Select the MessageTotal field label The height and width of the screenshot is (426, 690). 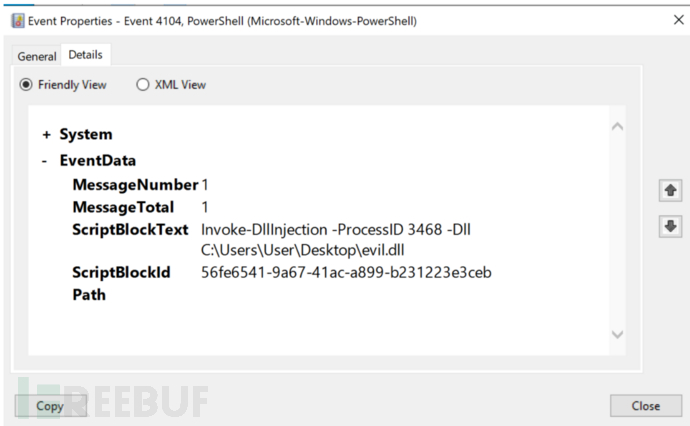click(x=123, y=208)
